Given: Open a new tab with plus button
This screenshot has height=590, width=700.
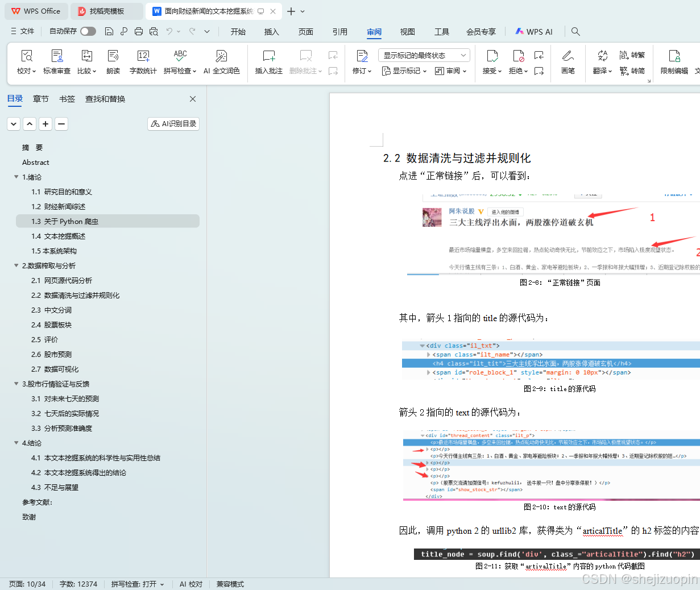Looking at the screenshot, I should pos(291,11).
